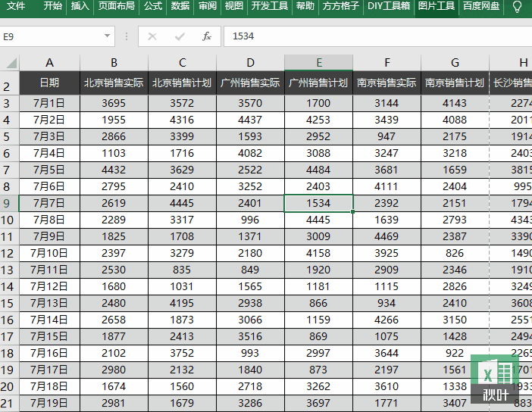Select column B header
The width and height of the screenshot is (532, 412).
pos(114,63)
